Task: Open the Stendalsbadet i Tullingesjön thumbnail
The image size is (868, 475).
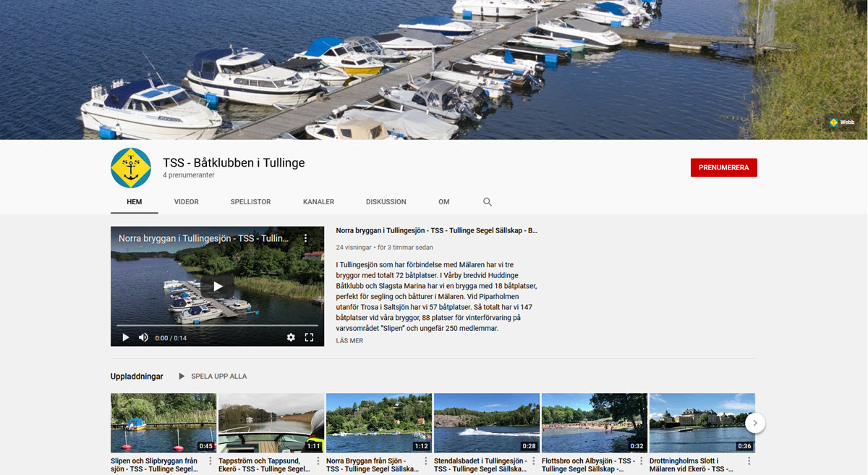Action: click(x=487, y=423)
